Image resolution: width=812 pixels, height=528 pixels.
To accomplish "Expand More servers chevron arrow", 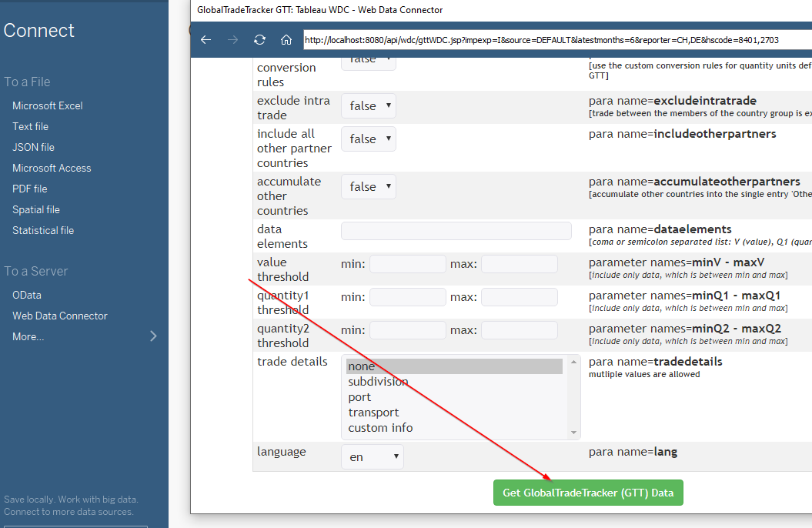I will tap(153, 336).
